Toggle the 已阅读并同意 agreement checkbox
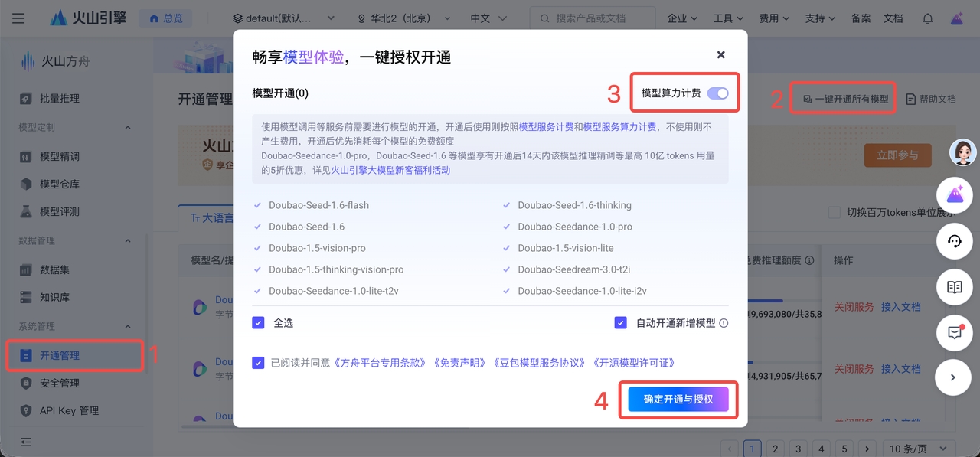 click(x=258, y=363)
